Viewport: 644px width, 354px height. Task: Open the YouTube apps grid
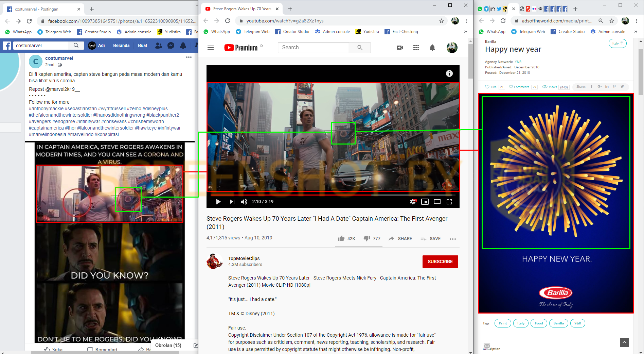(x=416, y=48)
